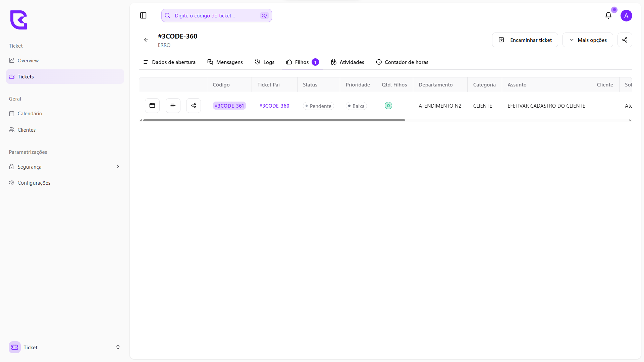The image size is (644, 362).
Task: Click the lines icon in row #3CODE-361
Action: (x=173, y=106)
